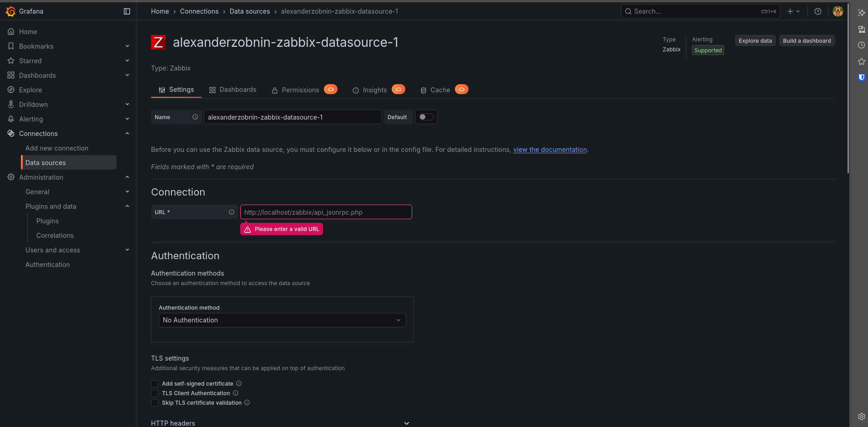The height and width of the screenshot is (427, 868).
Task: Click the URL field info icon
Action: 232,212
